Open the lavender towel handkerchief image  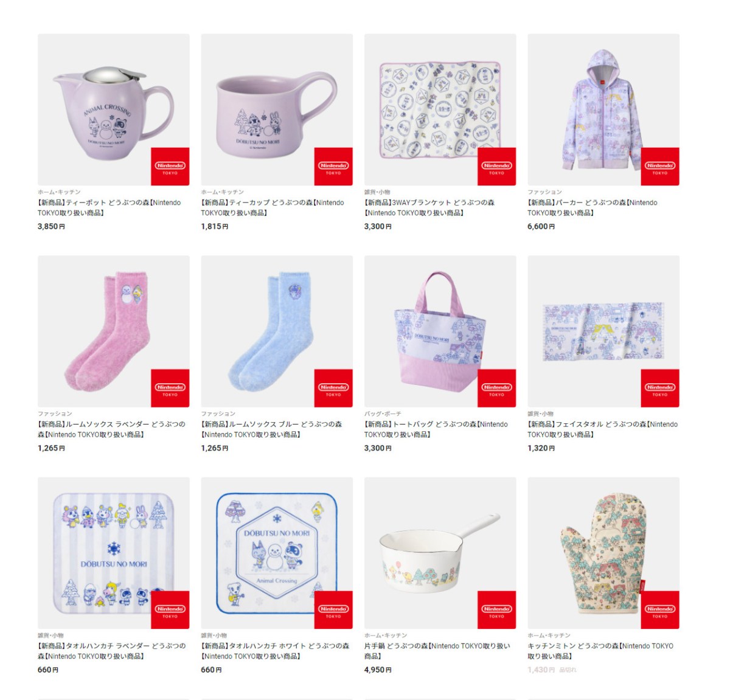(x=114, y=553)
